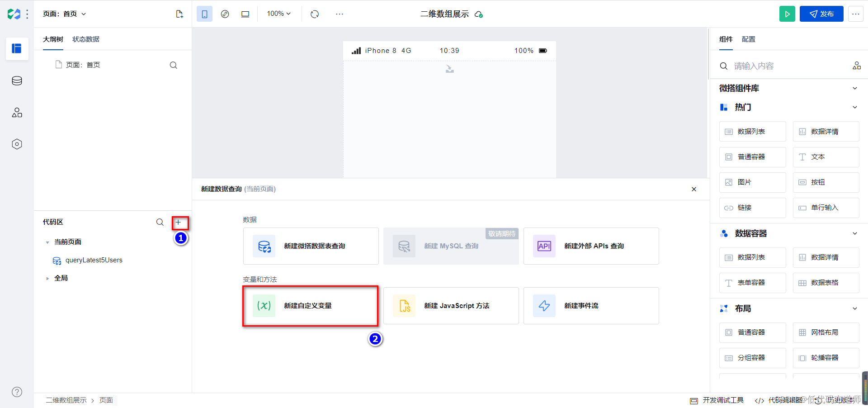The height and width of the screenshot is (408, 868).
Task: Open the 100% zoom dropdown
Action: [x=278, y=14]
